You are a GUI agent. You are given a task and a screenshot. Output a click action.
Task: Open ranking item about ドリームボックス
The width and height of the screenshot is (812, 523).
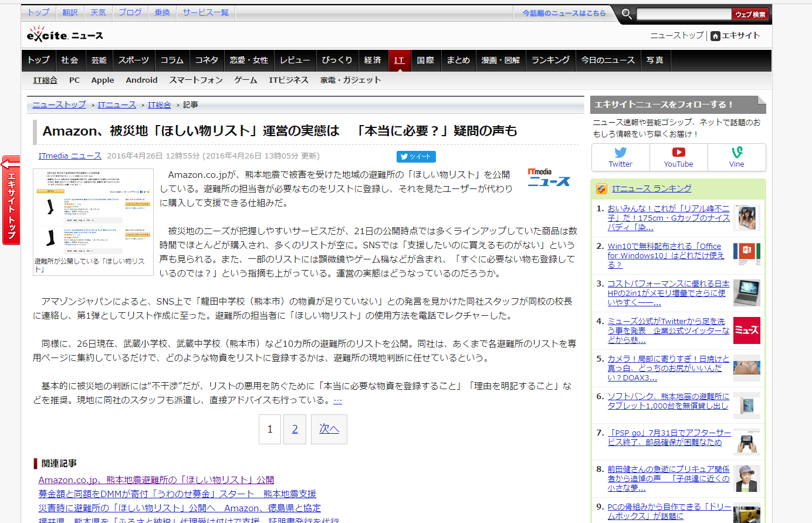(x=669, y=511)
